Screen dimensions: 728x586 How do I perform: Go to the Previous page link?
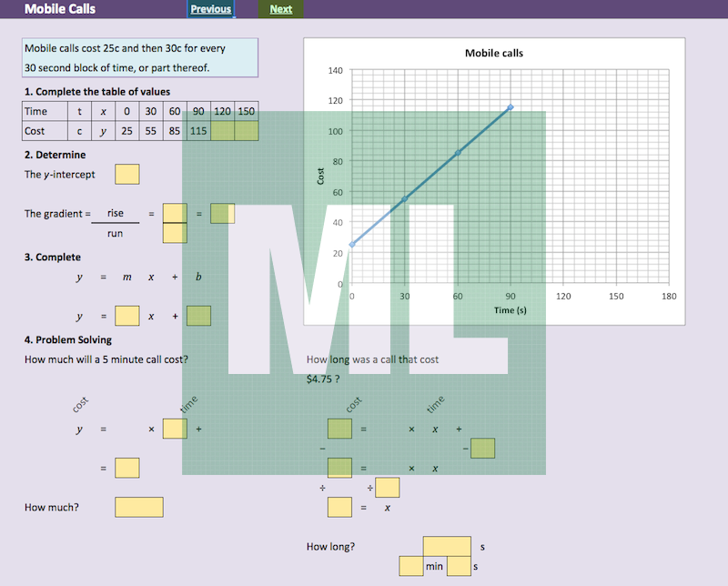coord(210,9)
